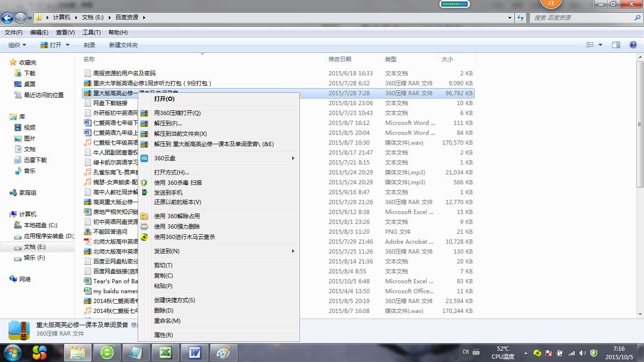Choose 打开(O) in the context menu
The height and width of the screenshot is (362, 644).
tap(164, 99)
